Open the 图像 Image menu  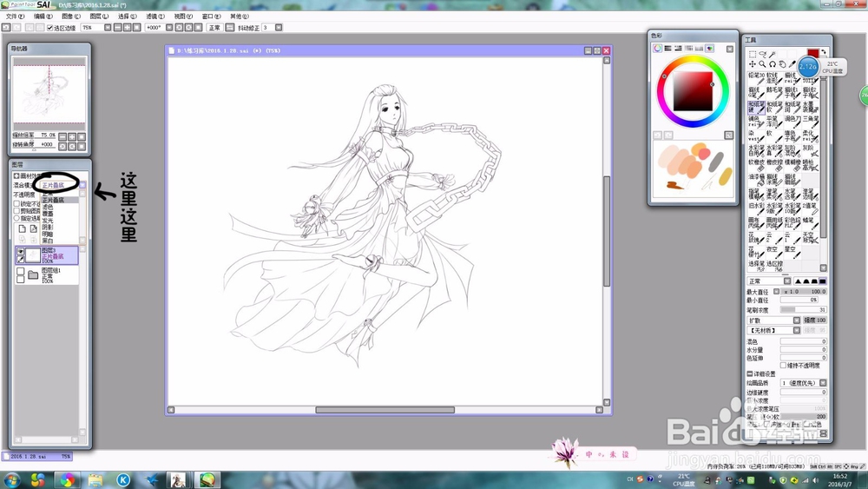pos(71,16)
